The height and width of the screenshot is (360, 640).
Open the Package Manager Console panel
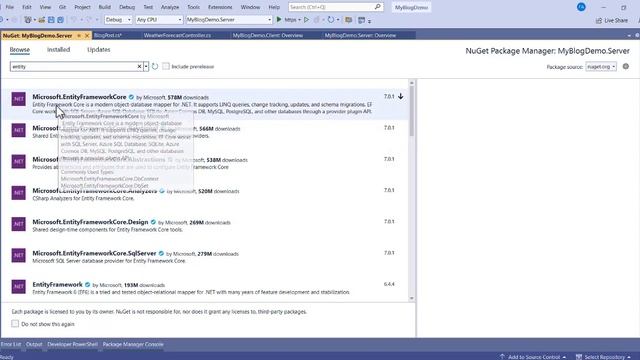[133, 344]
